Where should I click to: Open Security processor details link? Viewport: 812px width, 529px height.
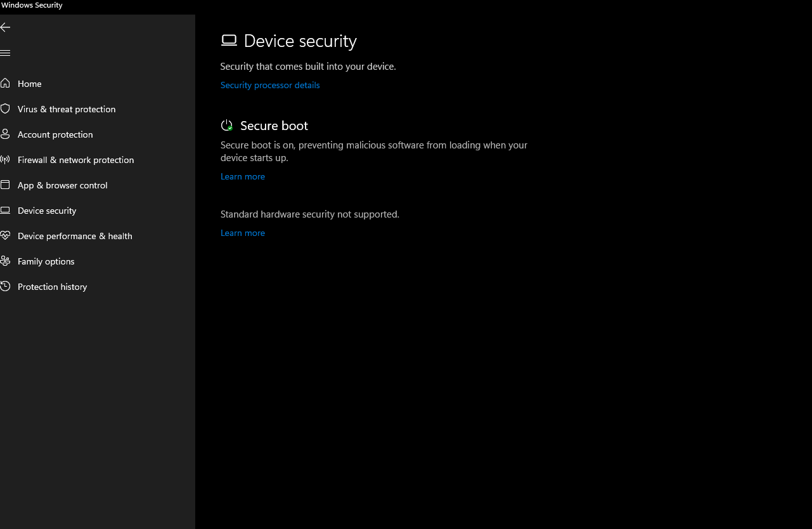tap(270, 85)
